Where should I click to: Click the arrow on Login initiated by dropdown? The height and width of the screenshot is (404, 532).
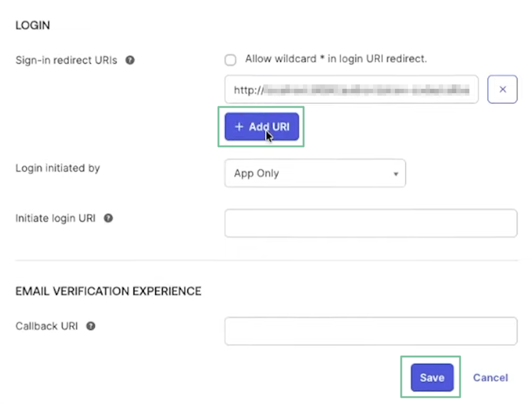point(396,174)
